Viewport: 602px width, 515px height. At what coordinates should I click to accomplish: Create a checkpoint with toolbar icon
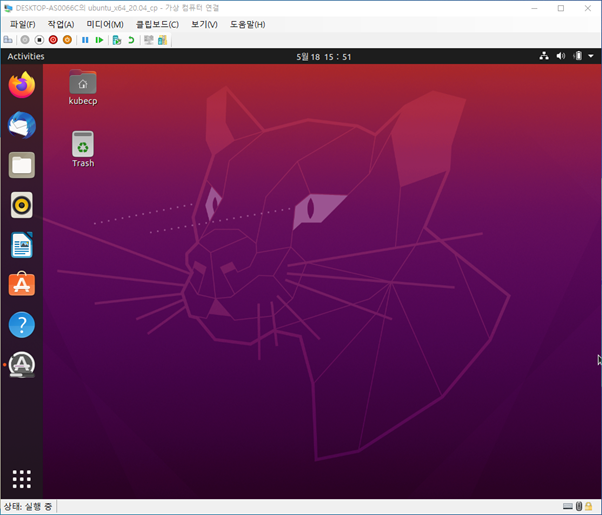pyautogui.click(x=117, y=40)
